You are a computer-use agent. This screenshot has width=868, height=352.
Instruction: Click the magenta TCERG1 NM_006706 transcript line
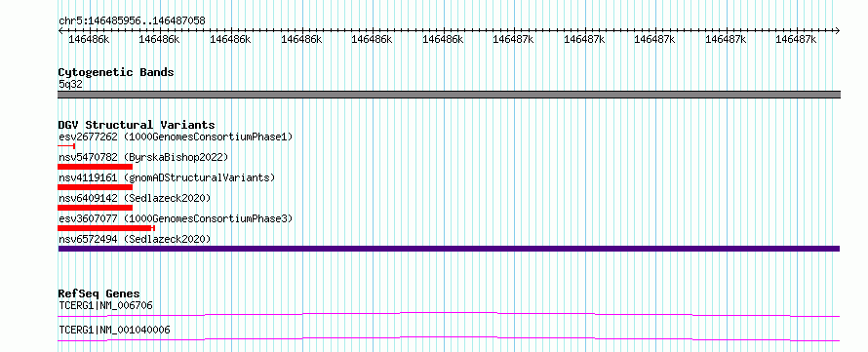pos(449,314)
